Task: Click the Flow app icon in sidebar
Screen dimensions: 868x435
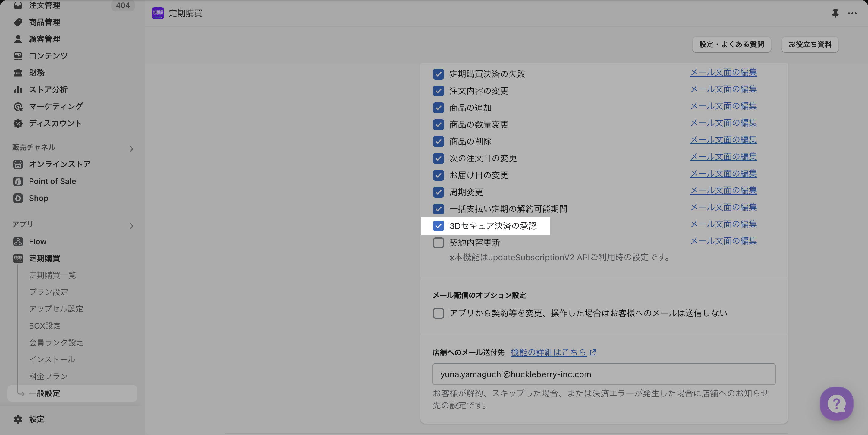Action: 18,241
